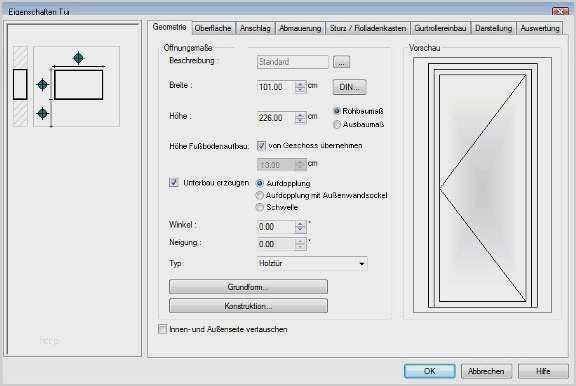Click the door preview image
The width and height of the screenshot is (576, 386).
coord(482,185)
